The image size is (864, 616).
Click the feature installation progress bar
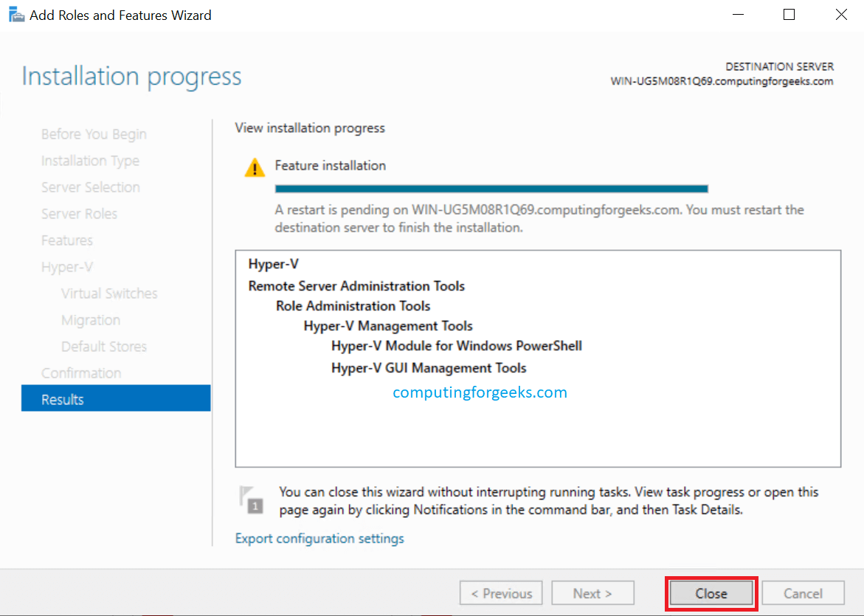(x=491, y=189)
